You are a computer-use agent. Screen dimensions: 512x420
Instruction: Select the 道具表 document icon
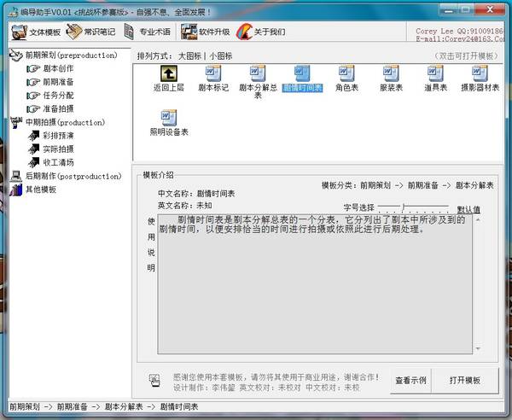pos(436,73)
